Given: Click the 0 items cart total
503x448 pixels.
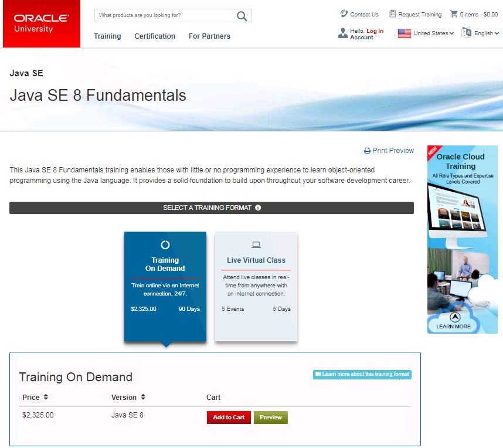Looking at the screenshot, I should tap(478, 15).
